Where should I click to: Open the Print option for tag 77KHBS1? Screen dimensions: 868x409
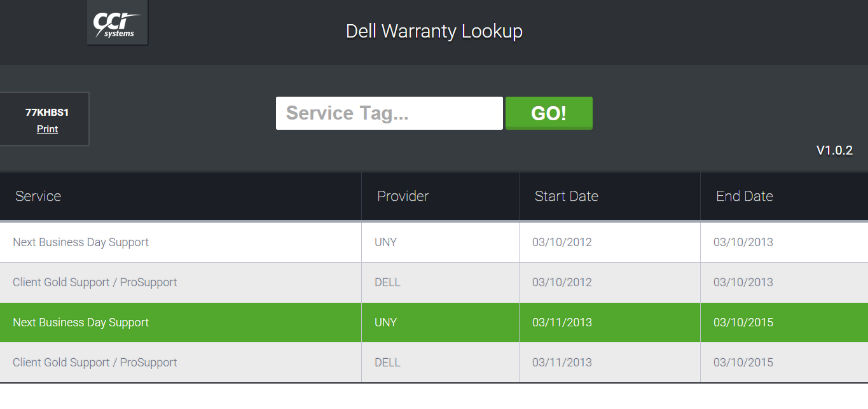(46, 128)
